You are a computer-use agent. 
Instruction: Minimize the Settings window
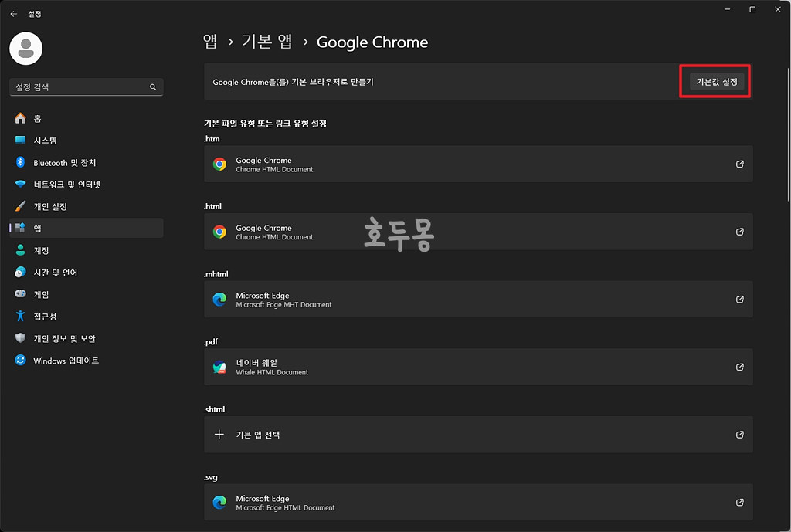728,9
